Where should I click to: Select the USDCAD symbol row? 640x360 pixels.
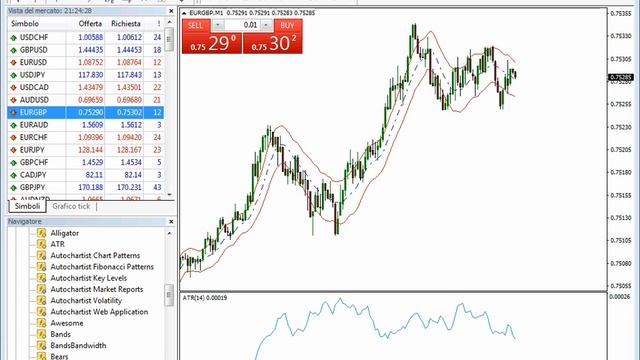pos(86,87)
